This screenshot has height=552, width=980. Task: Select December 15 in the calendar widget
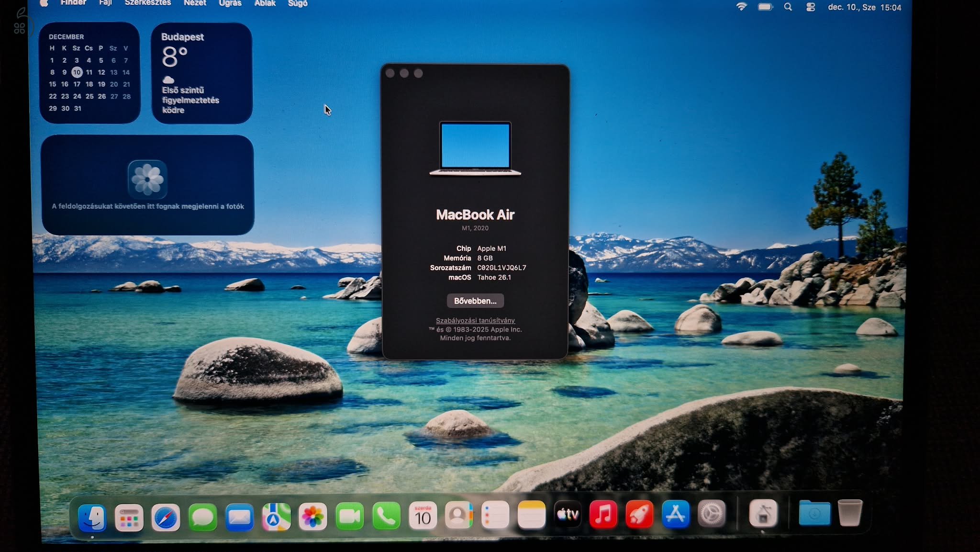click(52, 84)
